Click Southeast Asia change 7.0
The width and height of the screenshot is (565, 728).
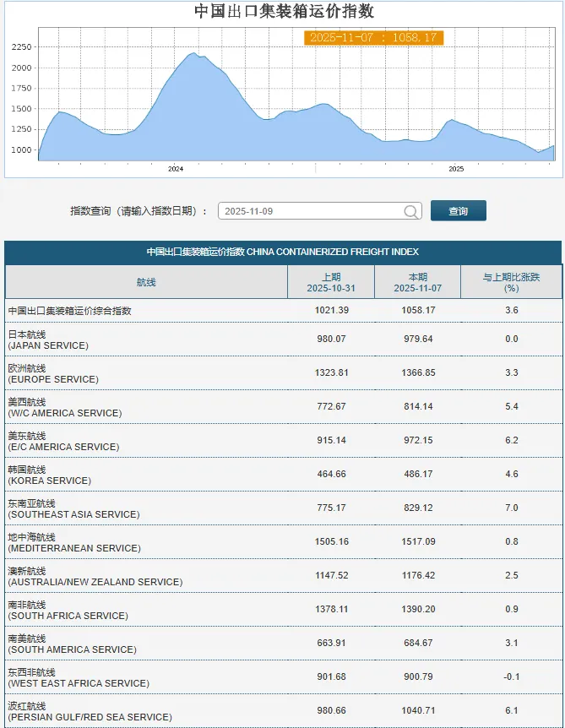pos(512,508)
